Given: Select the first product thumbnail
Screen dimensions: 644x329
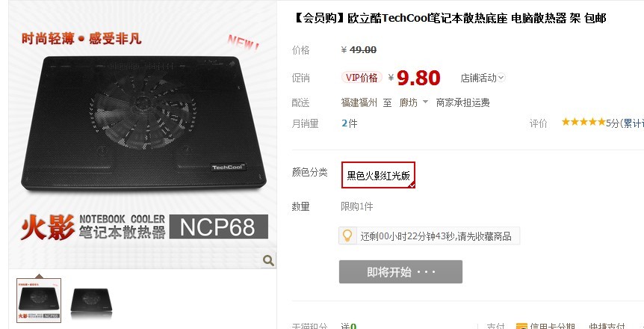Looking at the screenshot, I should click(39, 301).
